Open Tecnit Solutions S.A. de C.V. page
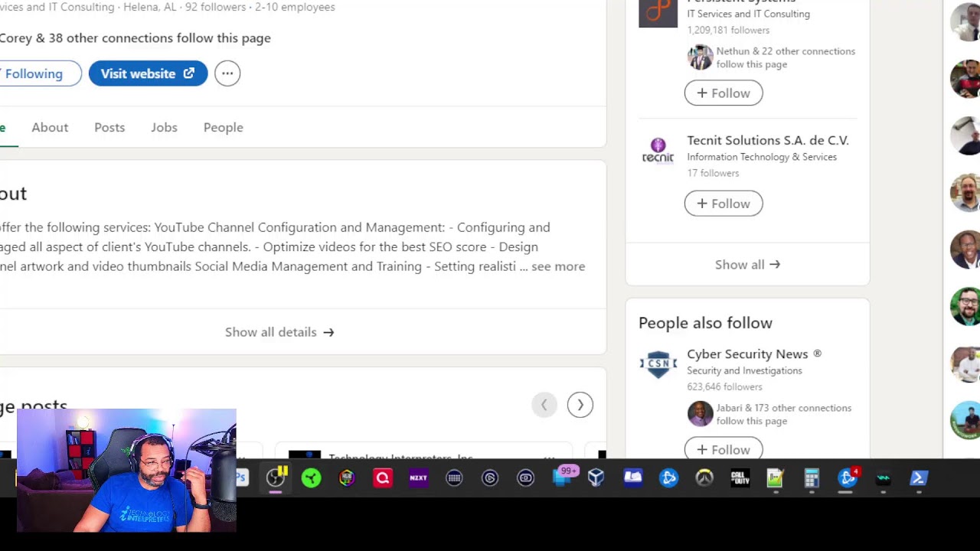 [x=768, y=140]
